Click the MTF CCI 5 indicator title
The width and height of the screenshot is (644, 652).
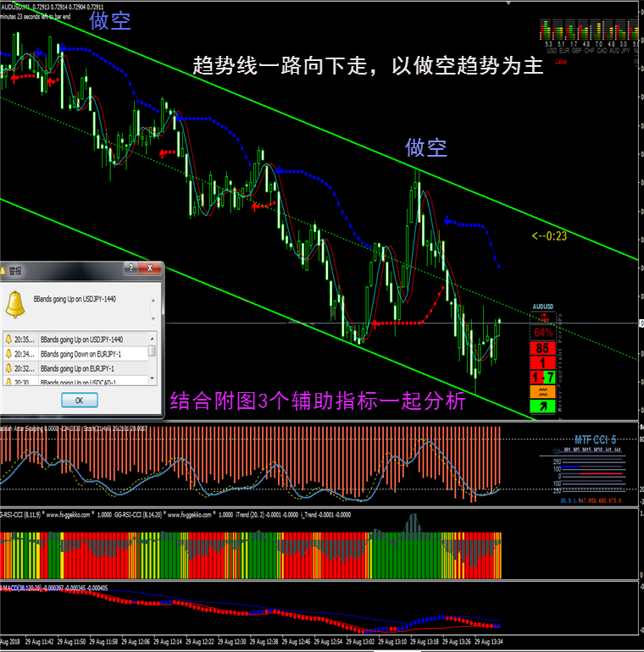coord(595,440)
